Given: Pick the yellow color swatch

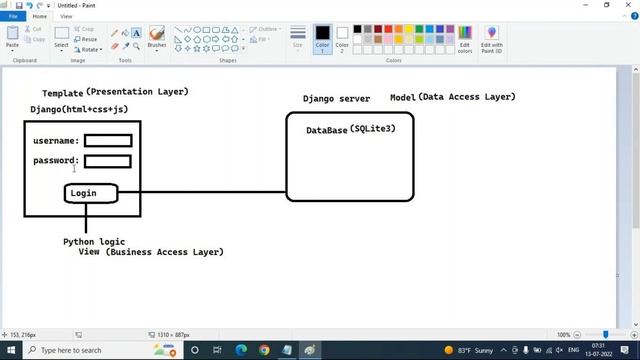Looking at the screenshot, I should click(409, 29).
